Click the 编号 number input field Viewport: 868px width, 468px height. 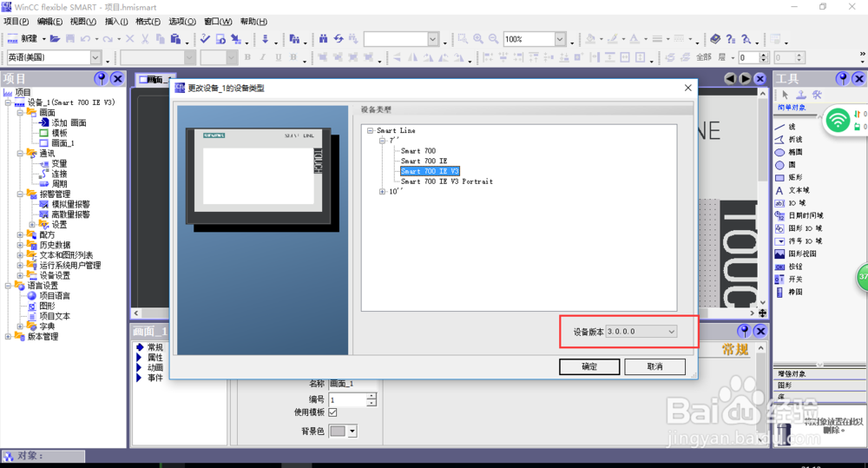pos(348,399)
